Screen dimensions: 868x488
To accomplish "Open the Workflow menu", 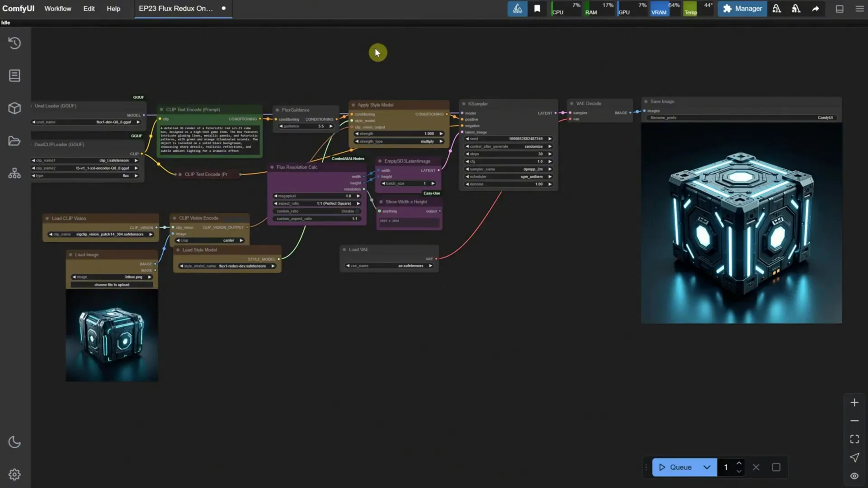I will point(57,8).
